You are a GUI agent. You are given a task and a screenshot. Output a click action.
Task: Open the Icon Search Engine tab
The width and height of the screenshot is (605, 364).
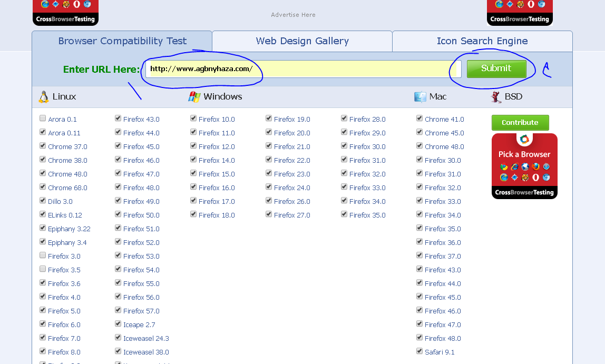coord(482,41)
